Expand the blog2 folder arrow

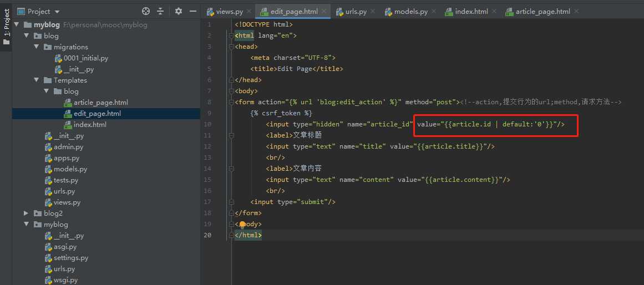tap(26, 213)
